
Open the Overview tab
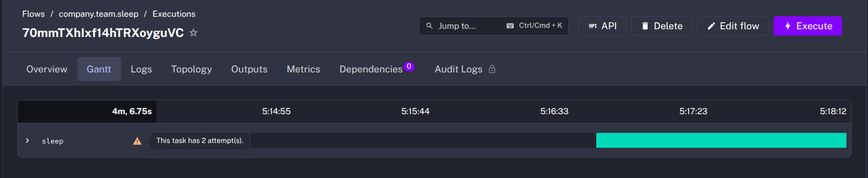click(47, 69)
